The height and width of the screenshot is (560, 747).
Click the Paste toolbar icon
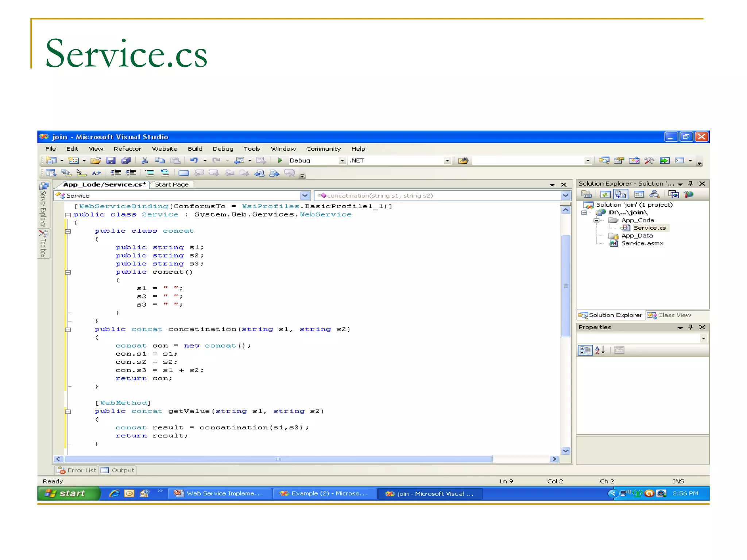(175, 160)
